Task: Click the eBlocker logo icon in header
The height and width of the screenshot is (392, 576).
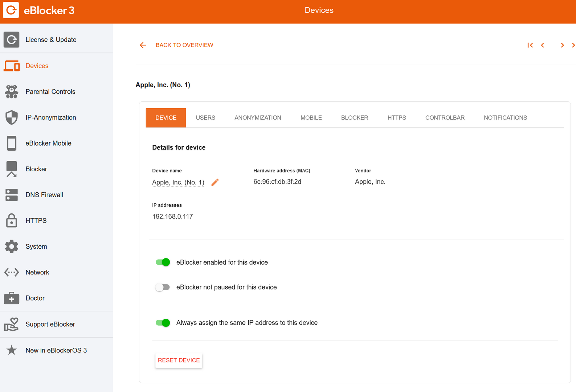Action: 11,10
